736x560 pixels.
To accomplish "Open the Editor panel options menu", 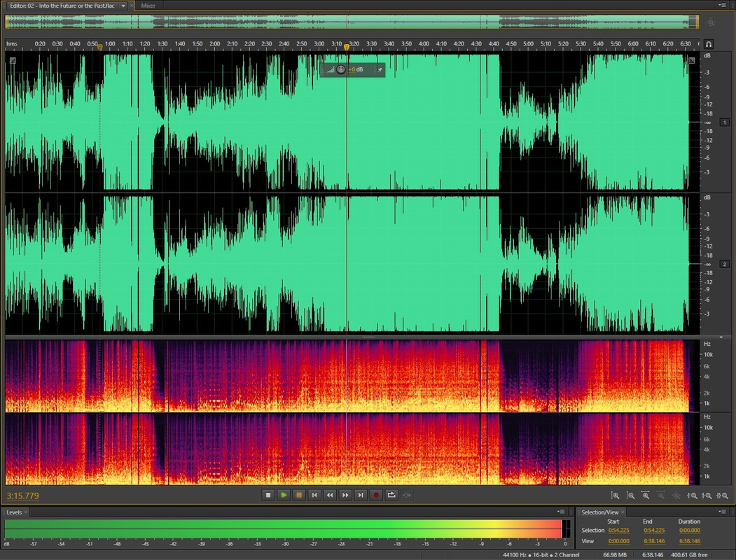I will 722,5.
